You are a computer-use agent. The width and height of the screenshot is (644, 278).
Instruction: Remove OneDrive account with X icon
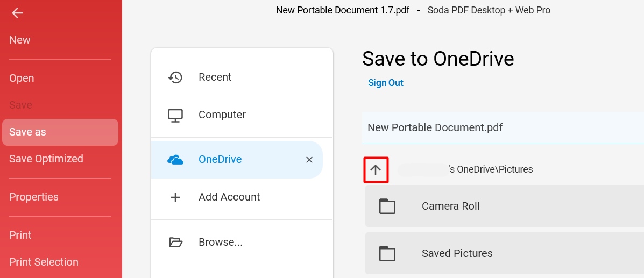[309, 160]
